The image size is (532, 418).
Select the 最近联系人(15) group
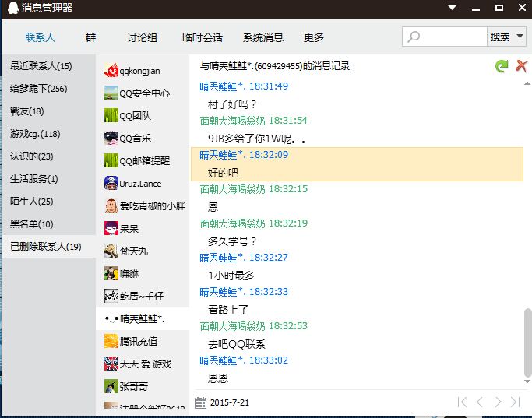click(x=41, y=66)
